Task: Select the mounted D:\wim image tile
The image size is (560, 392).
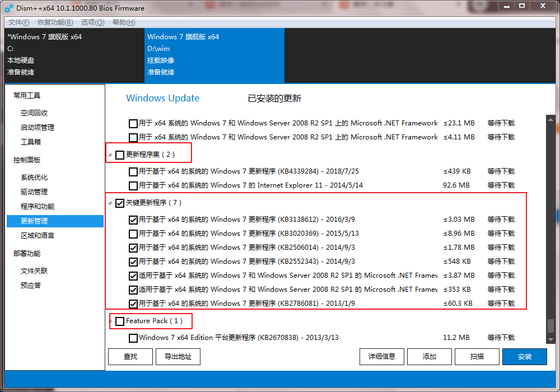Action: (x=214, y=55)
